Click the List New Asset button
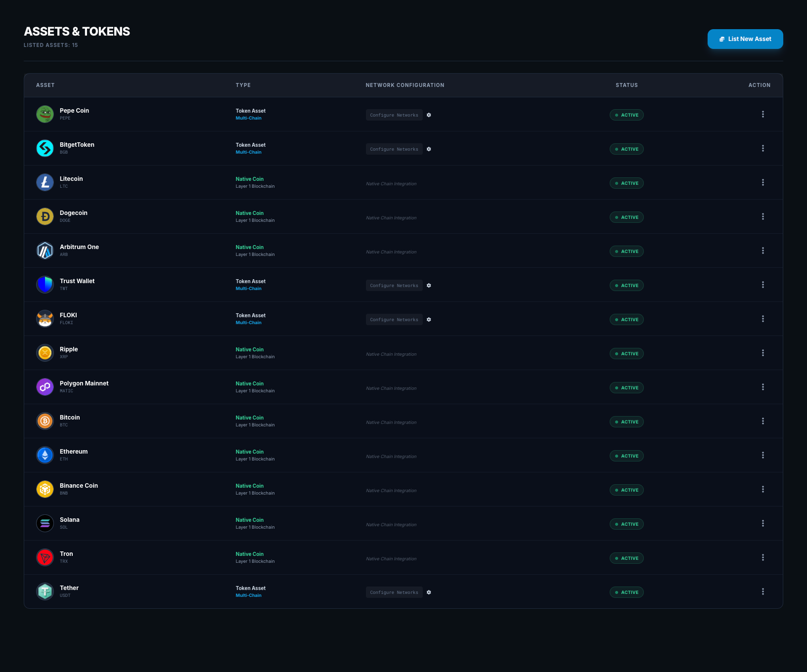The image size is (807, 672). 745,39
